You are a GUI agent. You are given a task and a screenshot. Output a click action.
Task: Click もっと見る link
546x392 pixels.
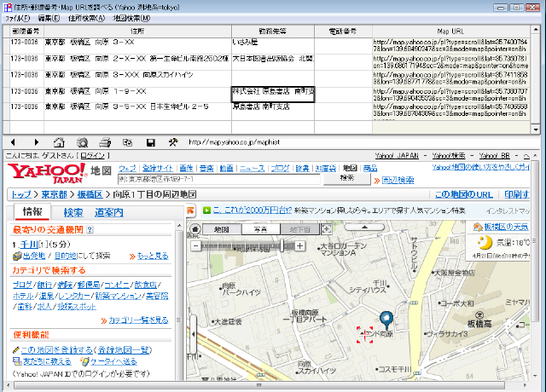[x=153, y=257]
